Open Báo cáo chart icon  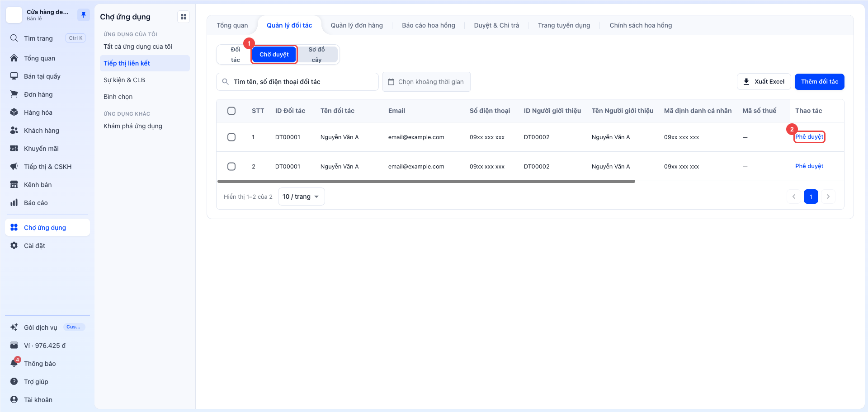[14, 203]
